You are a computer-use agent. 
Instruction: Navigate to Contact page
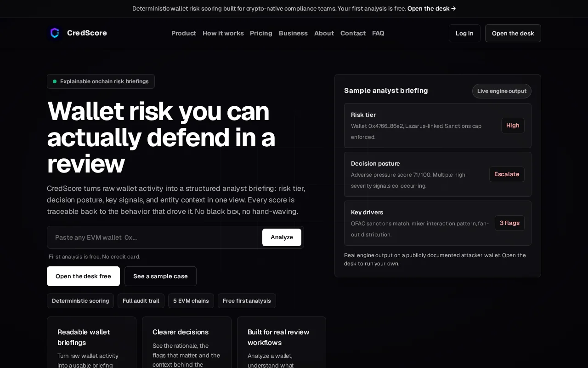click(x=353, y=33)
